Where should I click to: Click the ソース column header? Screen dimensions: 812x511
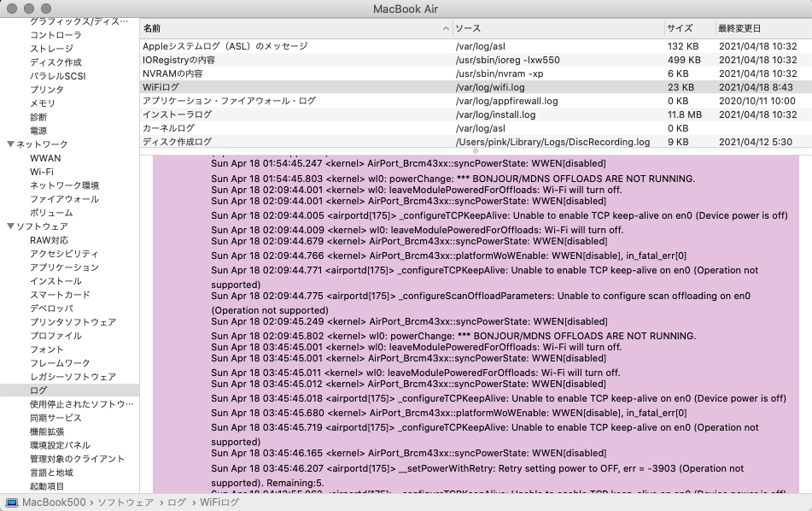pos(468,29)
